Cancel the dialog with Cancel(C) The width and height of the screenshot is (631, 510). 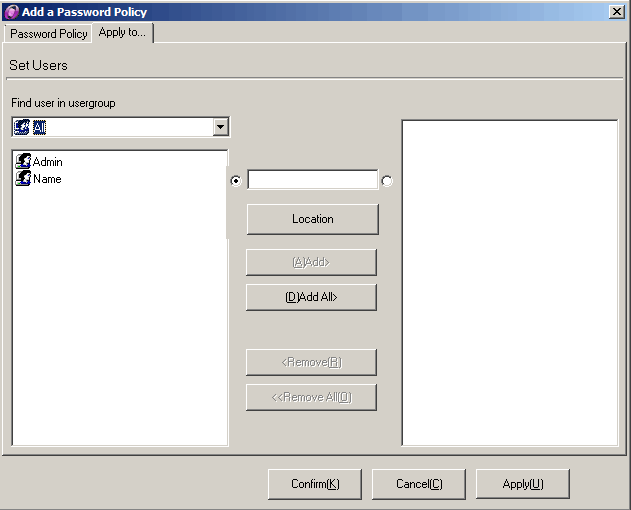419,484
